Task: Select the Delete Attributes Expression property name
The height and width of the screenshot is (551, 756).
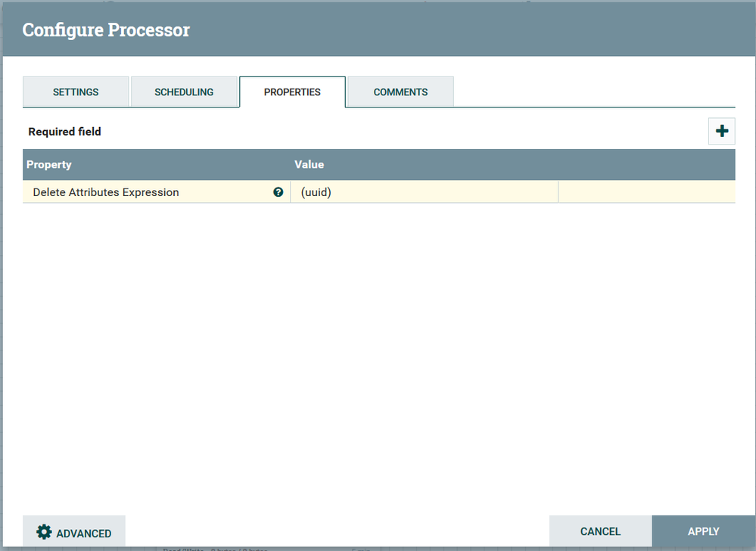Action: coord(104,192)
